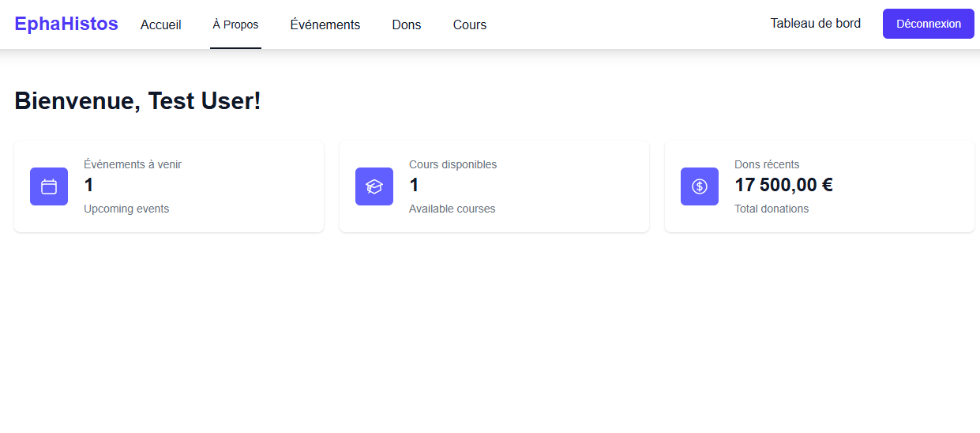
Task: Click the Total donations caption
Action: tap(772, 209)
